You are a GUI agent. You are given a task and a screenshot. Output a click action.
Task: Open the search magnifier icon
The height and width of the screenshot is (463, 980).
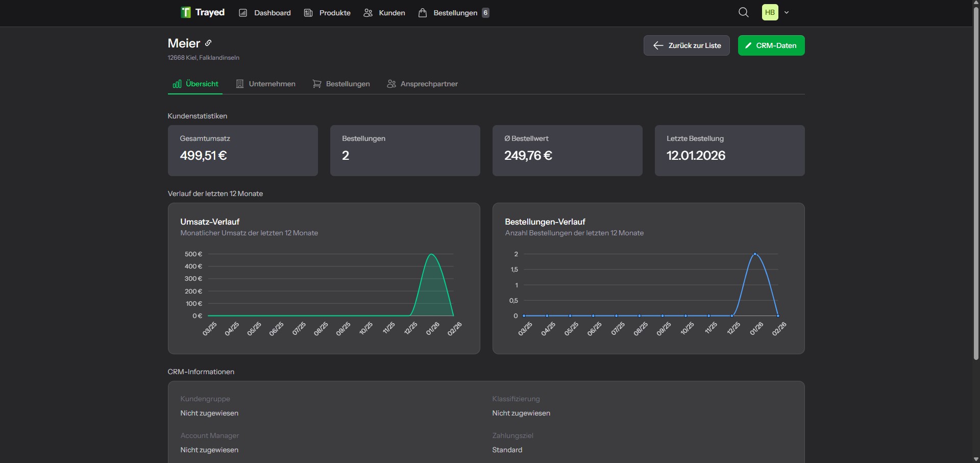coord(743,12)
